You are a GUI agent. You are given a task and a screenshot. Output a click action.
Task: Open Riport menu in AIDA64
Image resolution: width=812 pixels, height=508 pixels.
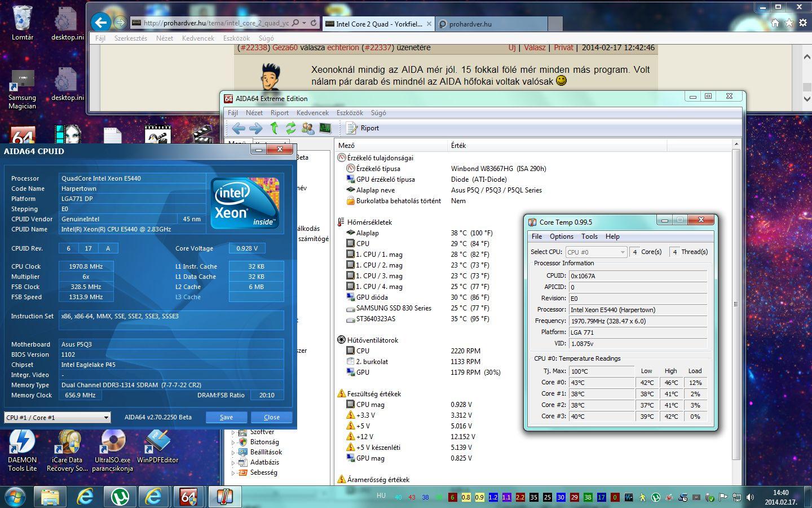(280, 113)
